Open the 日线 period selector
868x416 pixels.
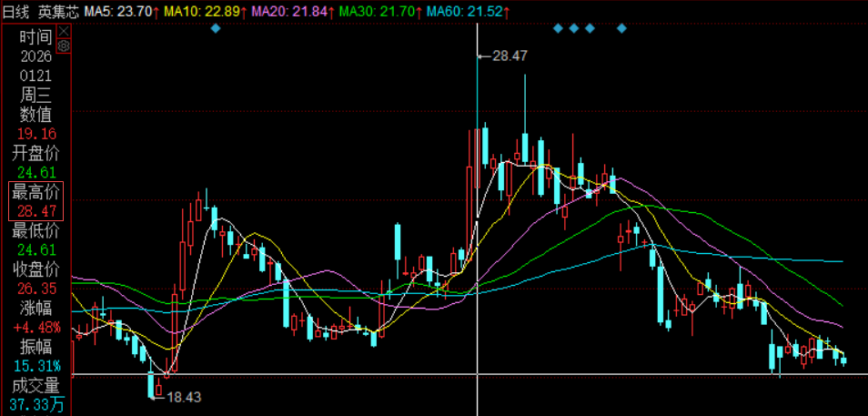tap(16, 11)
